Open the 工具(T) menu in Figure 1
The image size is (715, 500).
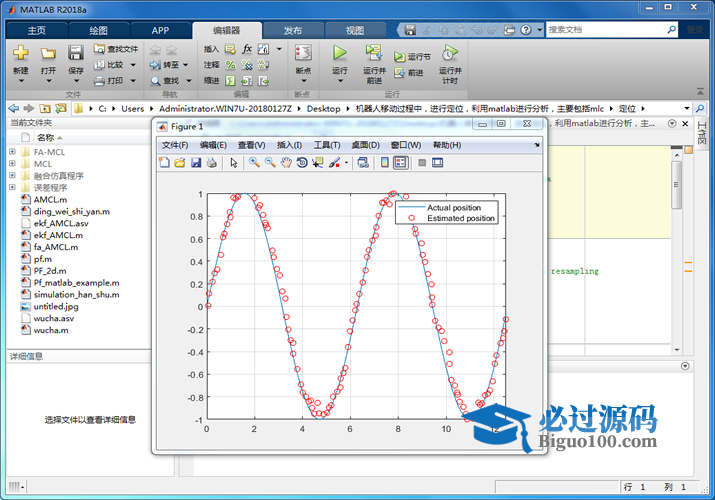(x=327, y=145)
